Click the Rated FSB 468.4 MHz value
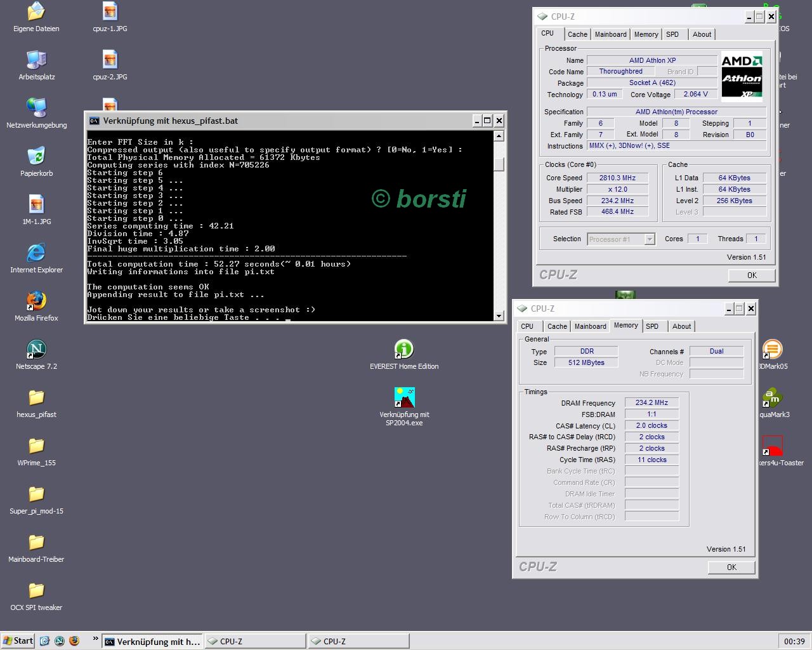The image size is (812, 650). pyautogui.click(x=617, y=211)
